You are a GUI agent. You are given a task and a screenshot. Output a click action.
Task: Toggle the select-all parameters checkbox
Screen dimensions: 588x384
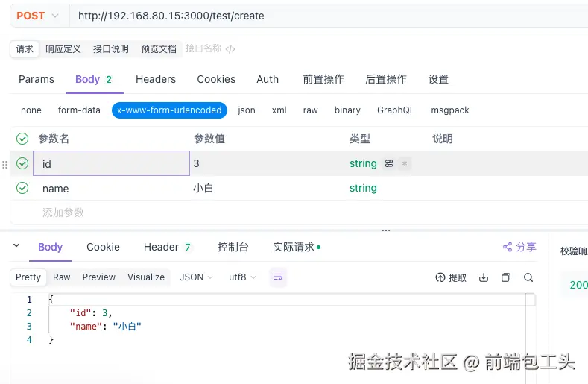click(x=22, y=139)
